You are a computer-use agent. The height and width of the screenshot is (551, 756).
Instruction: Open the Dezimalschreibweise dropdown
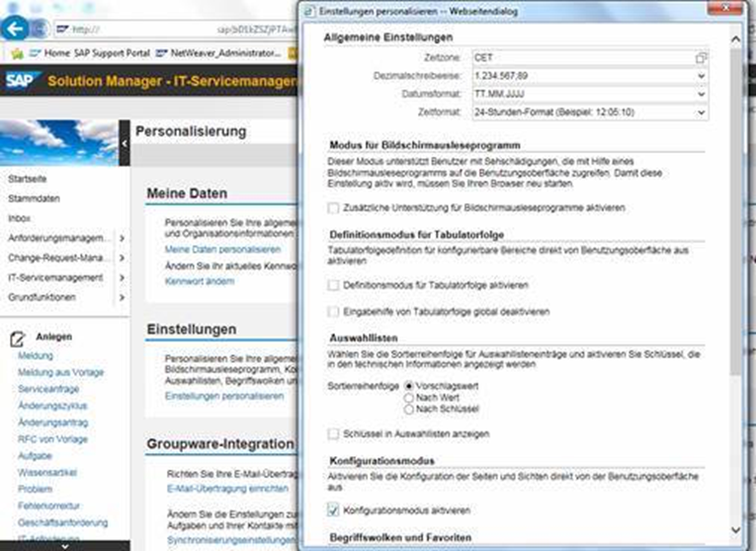(x=701, y=76)
